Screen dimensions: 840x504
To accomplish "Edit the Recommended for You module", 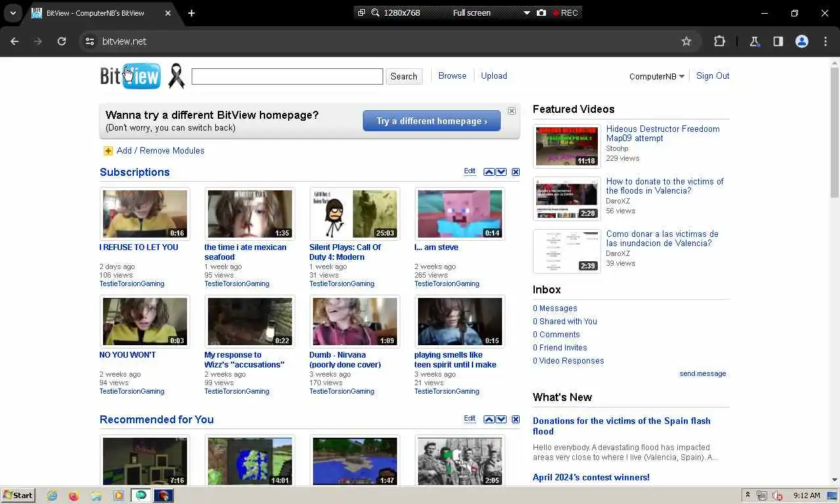I will point(470,419).
